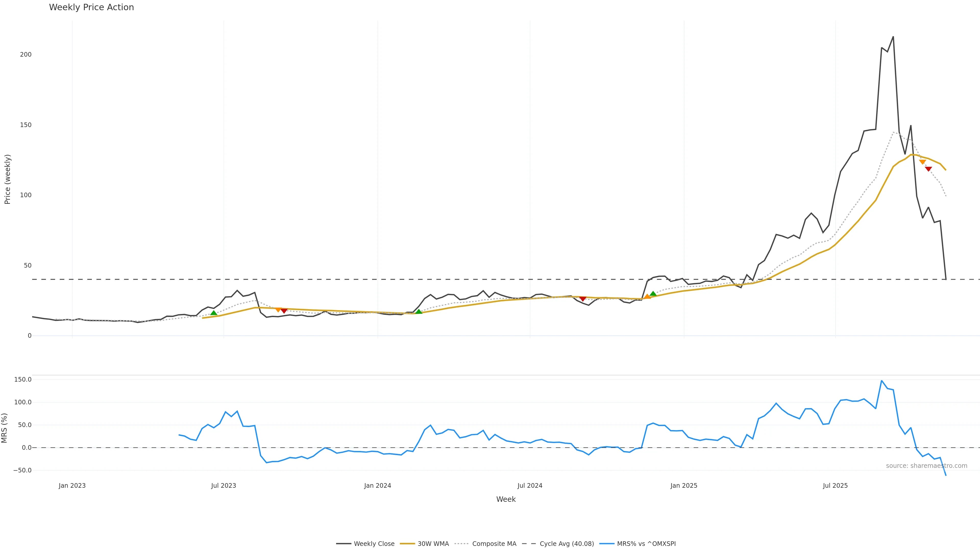Click the green up-triangle marker after Jan 2024

[419, 311]
